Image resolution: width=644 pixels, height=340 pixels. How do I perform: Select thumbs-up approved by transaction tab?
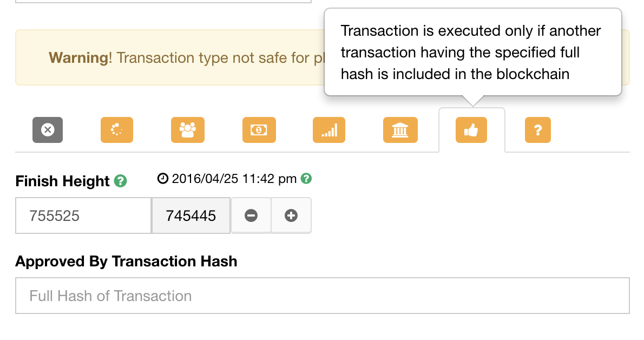471,130
